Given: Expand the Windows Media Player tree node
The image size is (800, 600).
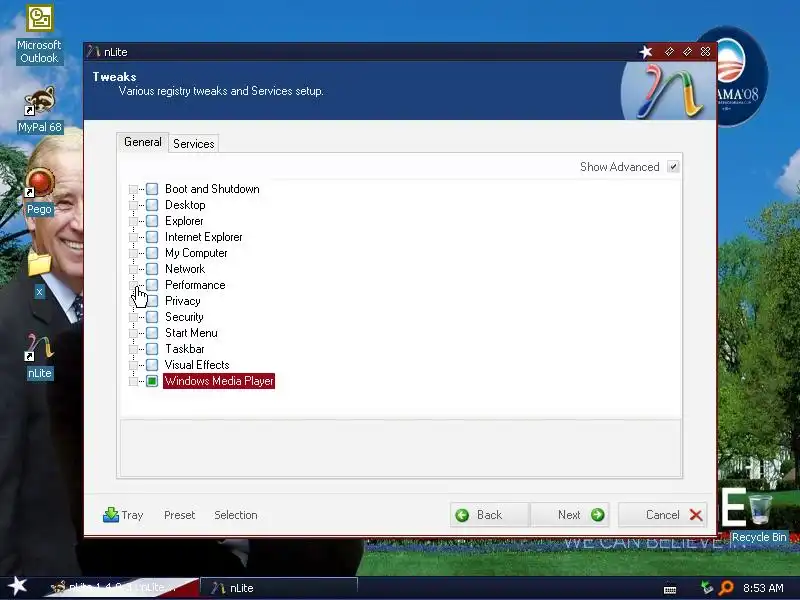Looking at the screenshot, I should [x=133, y=381].
